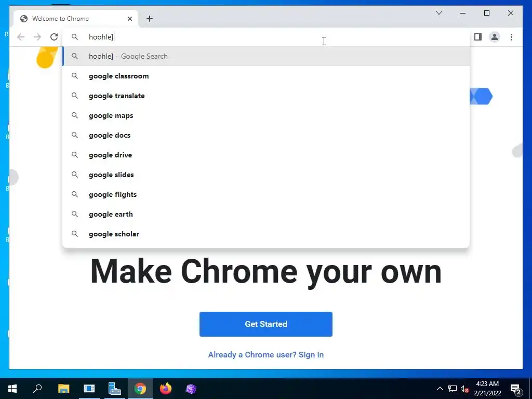Screen dimensions: 532x399
Task: Choose the google translate suggestion
Action: click(266, 96)
